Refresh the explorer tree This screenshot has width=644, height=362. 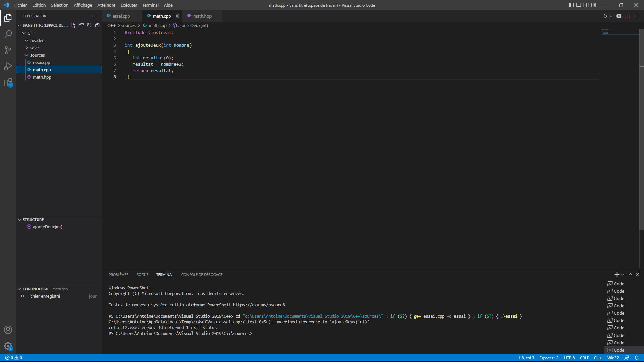point(89,25)
